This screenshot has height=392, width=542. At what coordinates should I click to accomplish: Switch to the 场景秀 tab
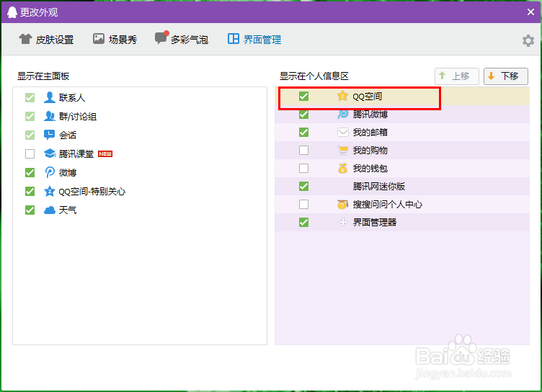click(x=115, y=40)
